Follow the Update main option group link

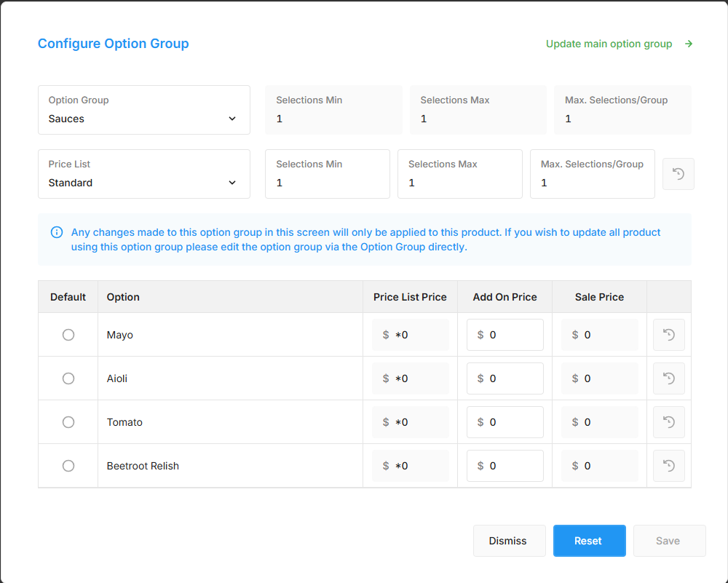pyautogui.click(x=609, y=44)
